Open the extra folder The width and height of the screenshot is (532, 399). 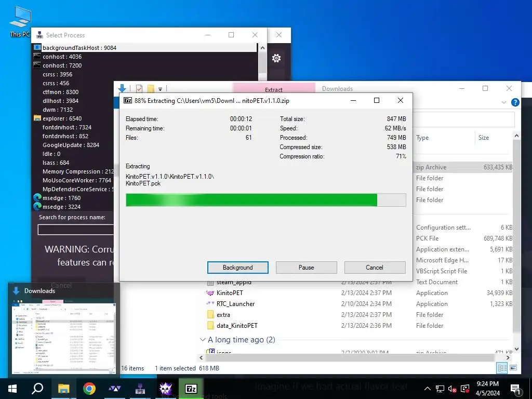(223, 314)
